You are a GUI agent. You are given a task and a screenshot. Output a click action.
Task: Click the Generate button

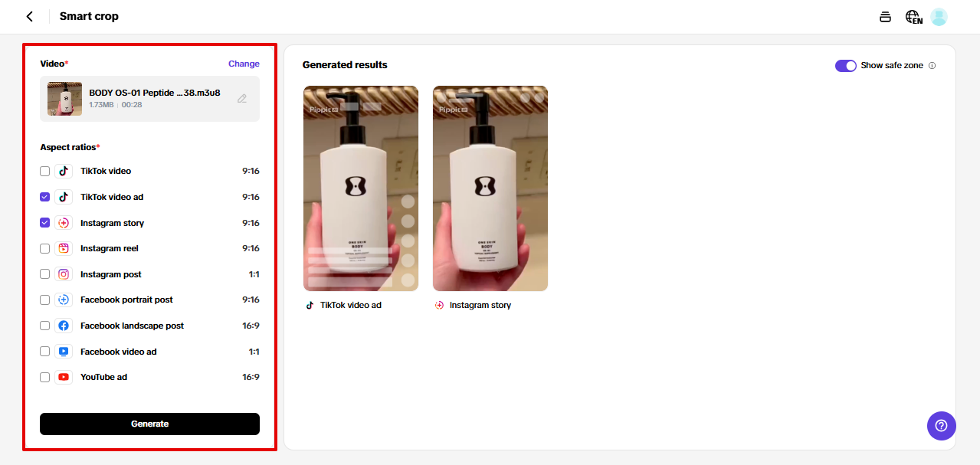click(x=149, y=424)
